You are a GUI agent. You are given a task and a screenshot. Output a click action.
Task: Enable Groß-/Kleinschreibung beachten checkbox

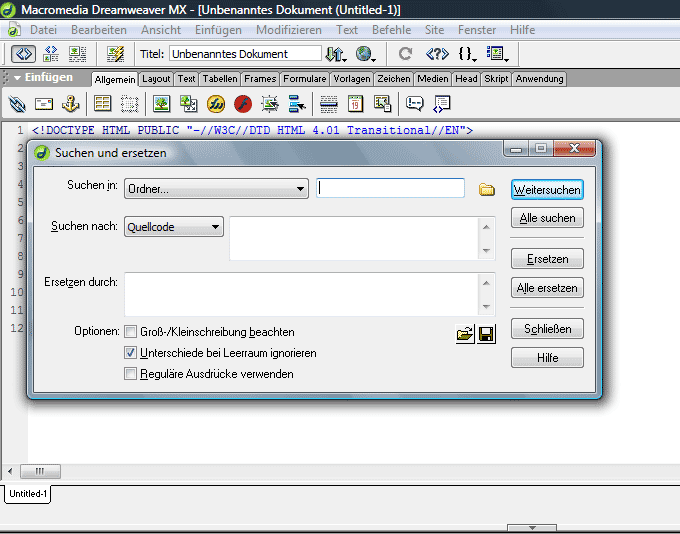pos(130,332)
